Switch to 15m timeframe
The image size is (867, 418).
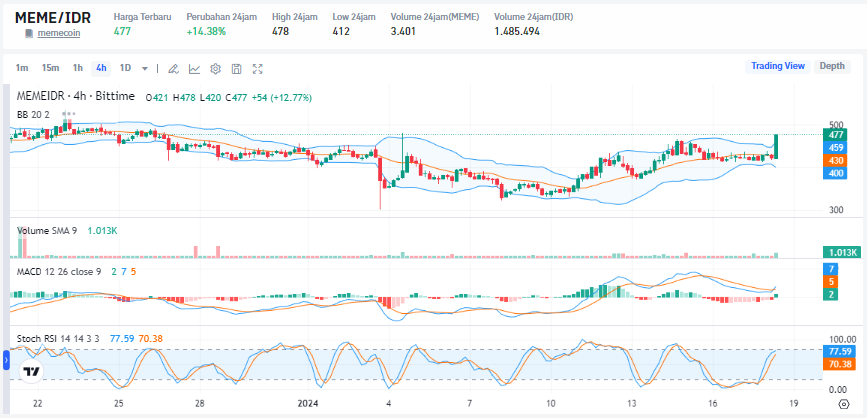pyautogui.click(x=50, y=67)
